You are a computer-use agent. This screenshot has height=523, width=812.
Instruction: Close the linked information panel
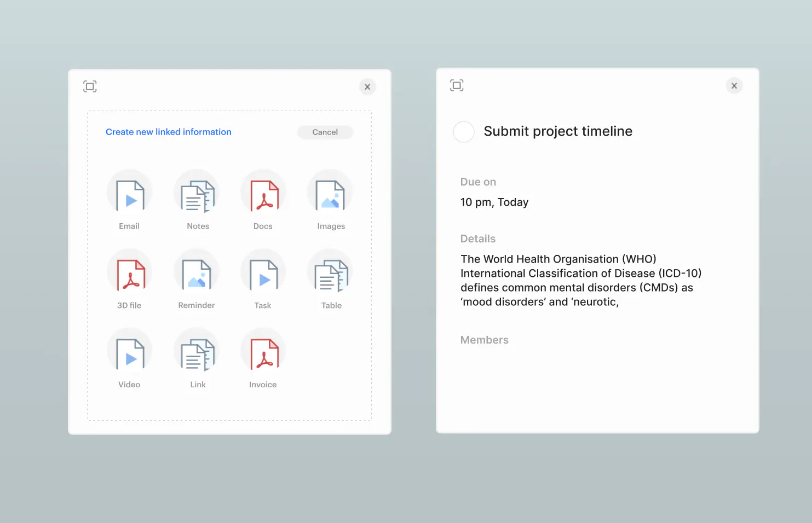click(x=367, y=86)
